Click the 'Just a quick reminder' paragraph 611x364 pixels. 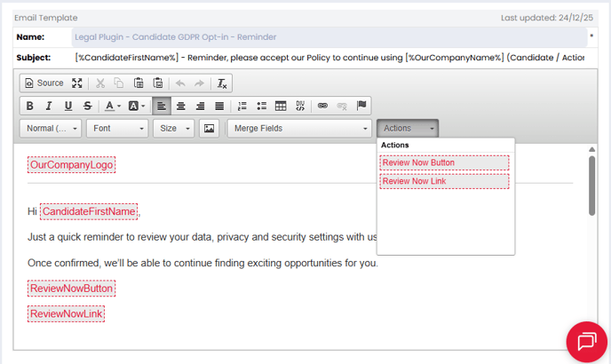click(202, 237)
